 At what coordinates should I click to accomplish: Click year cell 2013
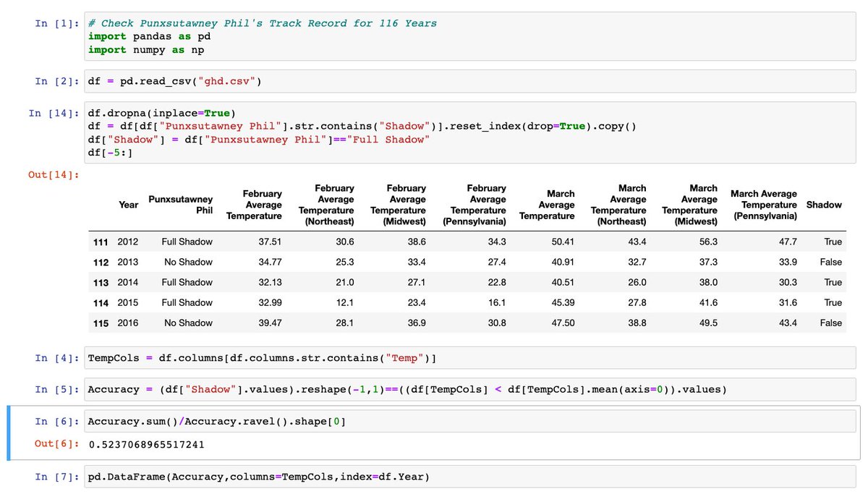coord(128,262)
